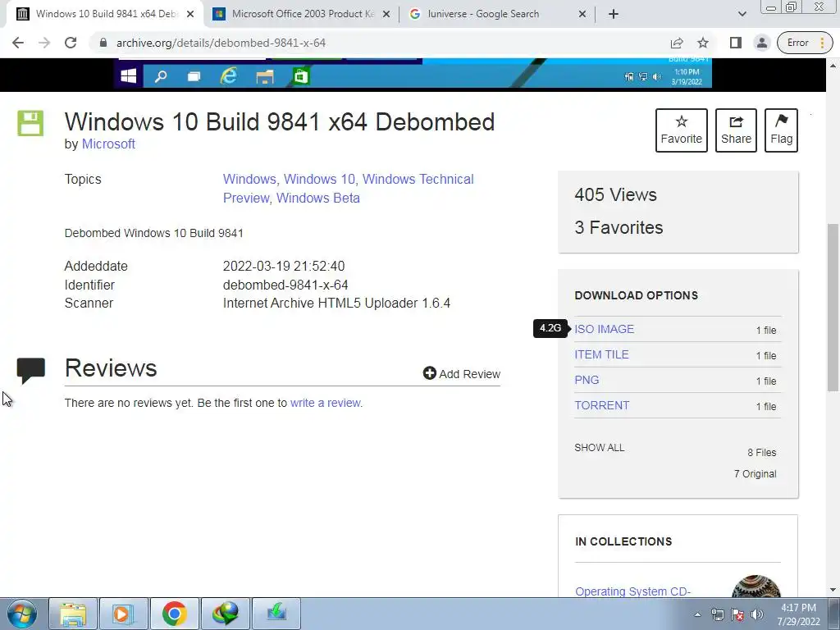Image resolution: width=840 pixels, height=630 pixels.
Task: Flag this item with the Flag button
Action: [781, 130]
